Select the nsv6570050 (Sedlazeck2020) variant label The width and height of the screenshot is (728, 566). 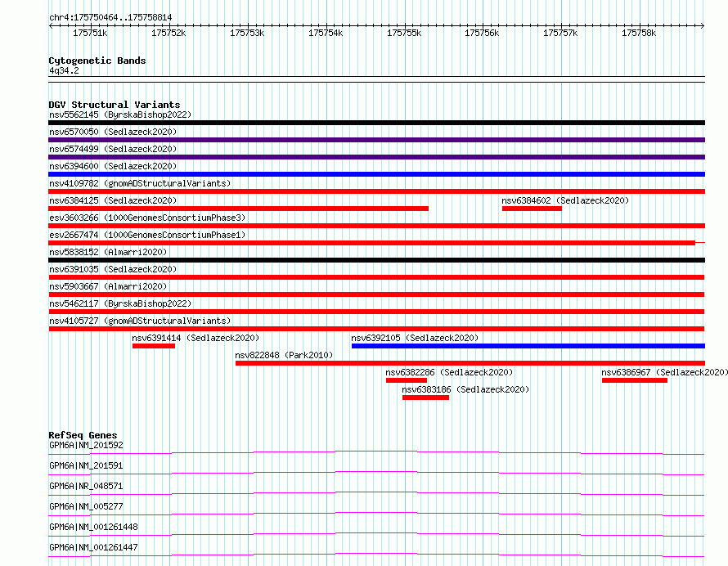tap(113, 132)
